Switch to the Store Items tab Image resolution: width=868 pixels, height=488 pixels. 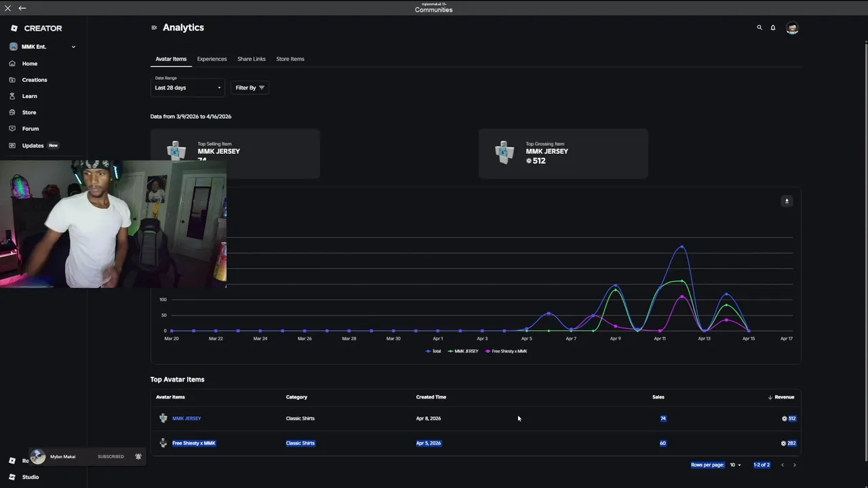click(290, 59)
